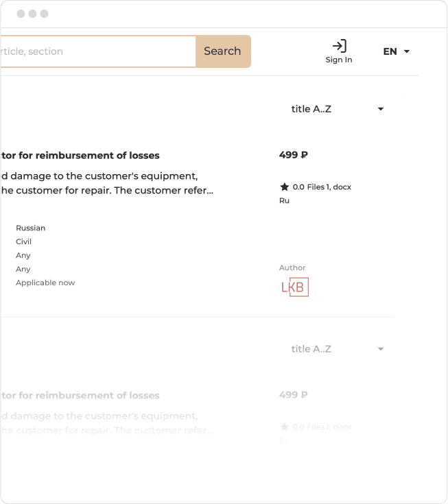
Task: Click the LKB author logo
Action: pyautogui.click(x=294, y=287)
